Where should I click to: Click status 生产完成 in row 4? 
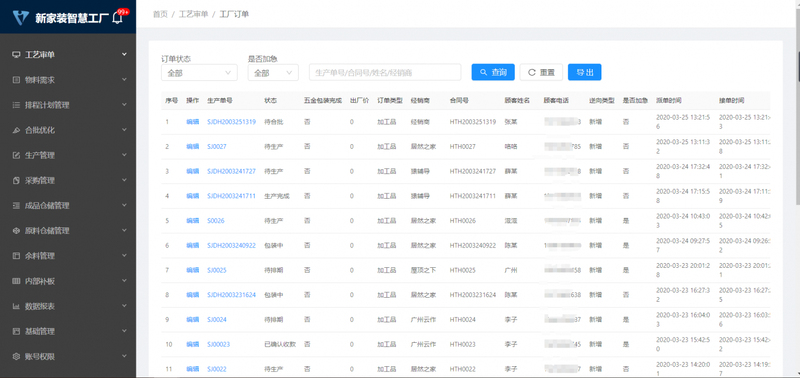click(x=277, y=196)
